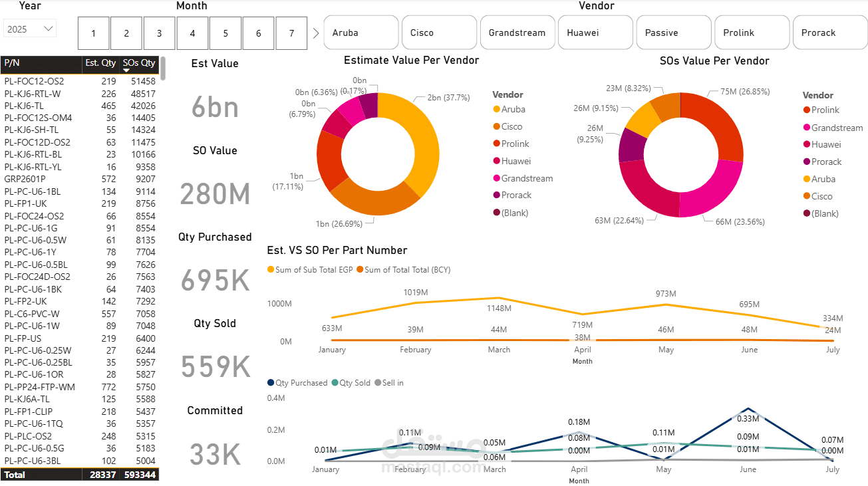Image resolution: width=868 pixels, height=486 pixels.
Task: Filter by Huawei vendor
Action: click(x=595, y=33)
